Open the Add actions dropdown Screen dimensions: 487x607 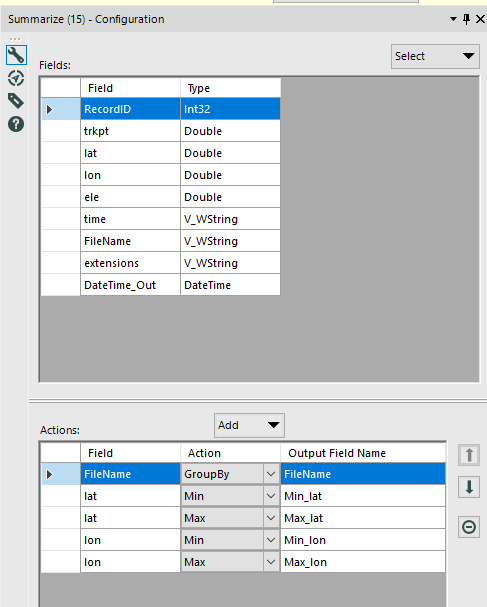[x=249, y=425]
